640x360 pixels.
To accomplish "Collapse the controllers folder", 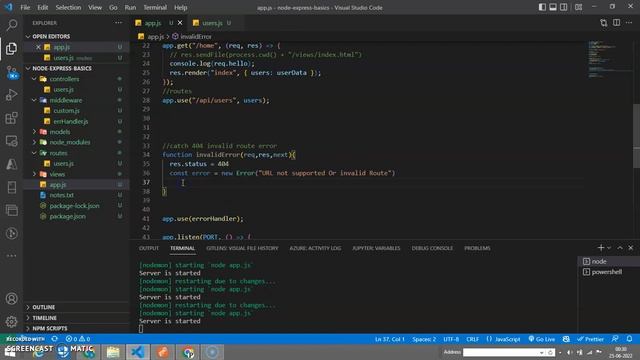I will [x=34, y=79].
